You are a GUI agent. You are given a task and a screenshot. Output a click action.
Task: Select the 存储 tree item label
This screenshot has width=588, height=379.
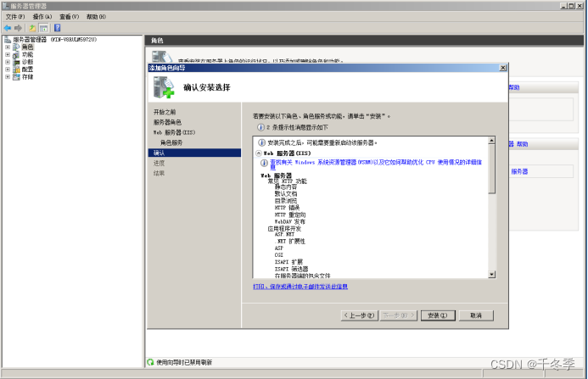[x=27, y=77]
